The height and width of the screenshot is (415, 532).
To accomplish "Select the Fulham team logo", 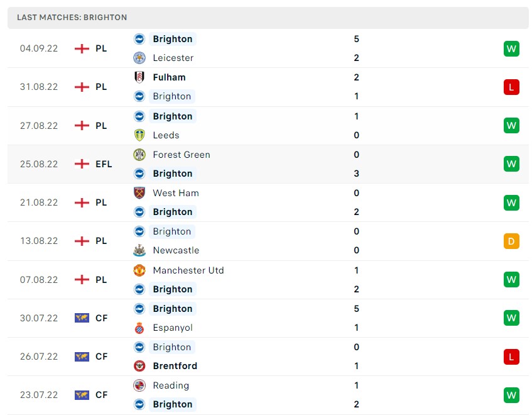I will coord(141,77).
